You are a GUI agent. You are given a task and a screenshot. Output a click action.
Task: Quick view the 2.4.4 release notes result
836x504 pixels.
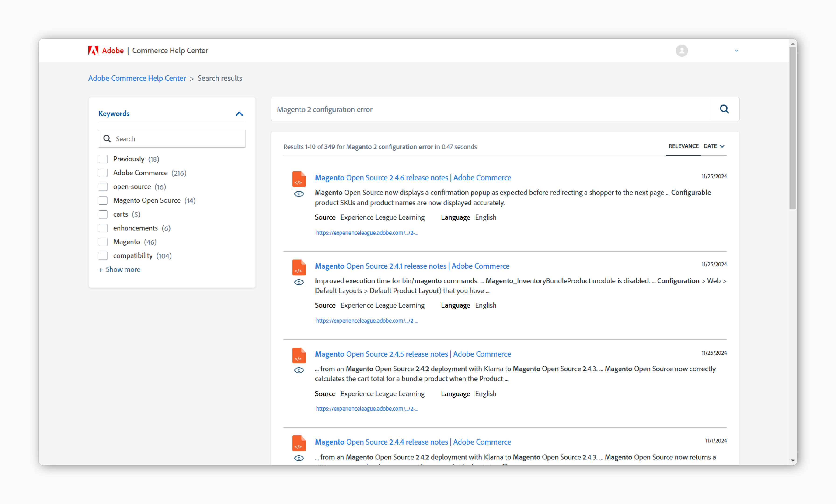click(x=299, y=458)
